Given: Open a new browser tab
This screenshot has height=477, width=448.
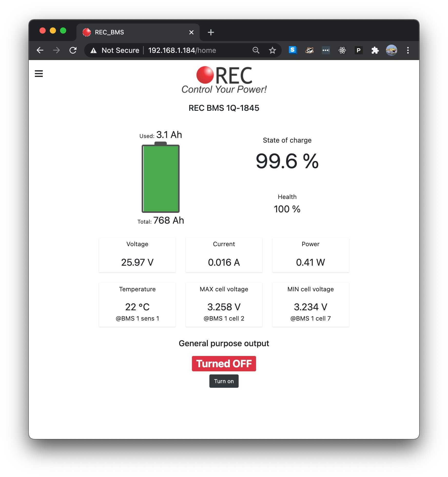Looking at the screenshot, I should coord(211,32).
